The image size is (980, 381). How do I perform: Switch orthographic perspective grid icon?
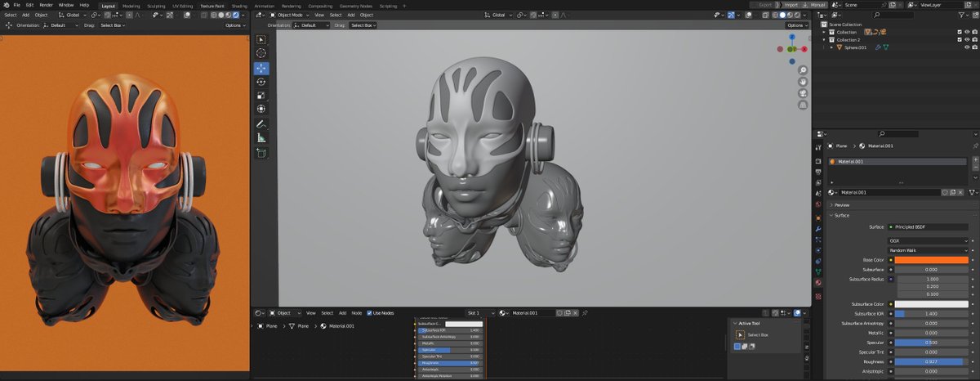pyautogui.click(x=803, y=105)
